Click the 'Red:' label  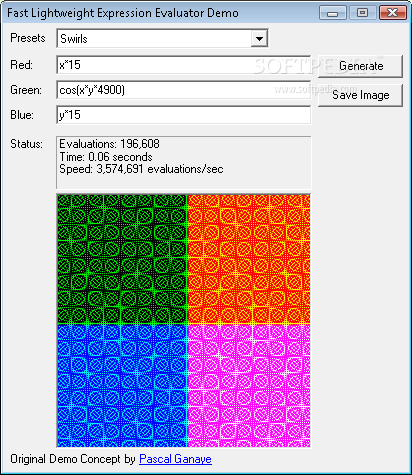click(22, 65)
